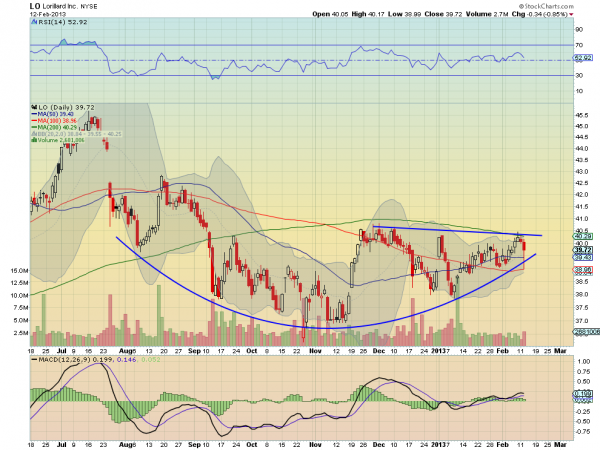Click the red line marker before MA(100)
Image resolution: width=600 pixels, height=450 pixels.
tap(34, 121)
